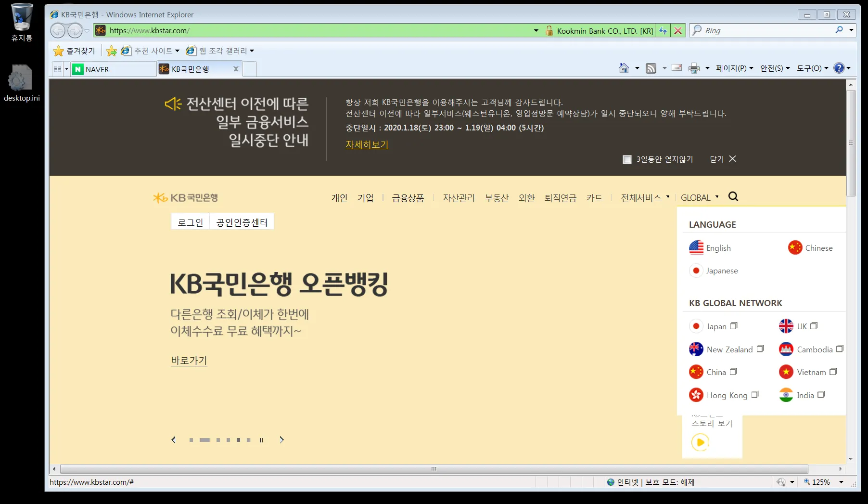Image resolution: width=868 pixels, height=504 pixels.
Task: Open the 카드 menu
Action: click(594, 198)
